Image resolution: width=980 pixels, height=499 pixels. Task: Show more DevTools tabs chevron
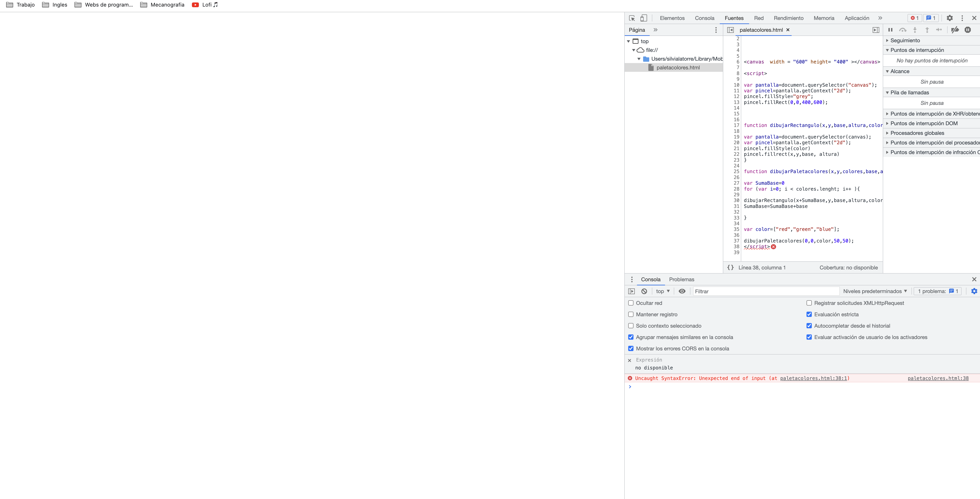(x=880, y=18)
